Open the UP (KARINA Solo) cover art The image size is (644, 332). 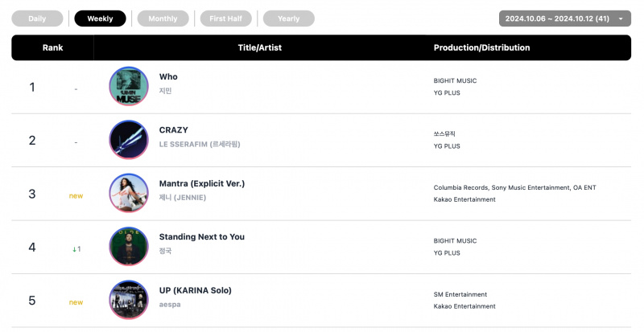point(129,300)
